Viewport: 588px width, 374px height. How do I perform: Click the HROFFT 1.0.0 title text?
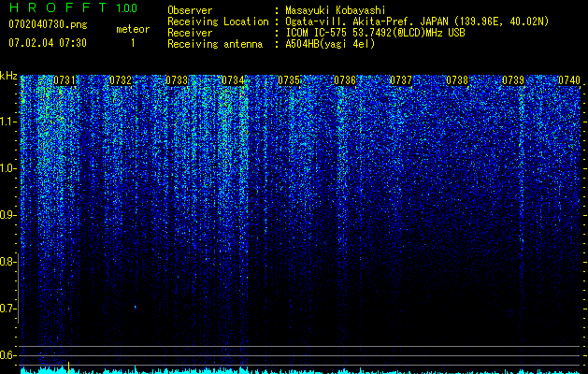point(73,7)
